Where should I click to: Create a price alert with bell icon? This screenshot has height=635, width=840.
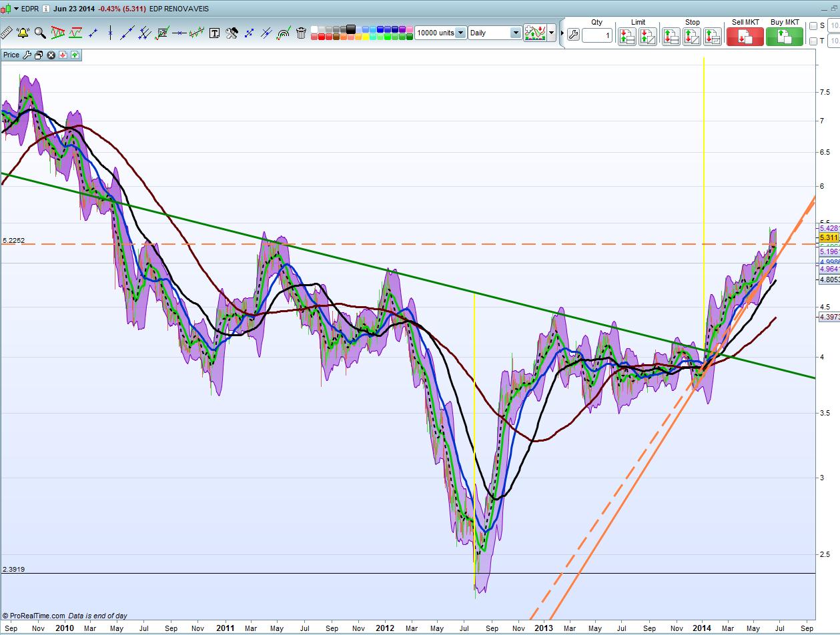tap(23, 33)
